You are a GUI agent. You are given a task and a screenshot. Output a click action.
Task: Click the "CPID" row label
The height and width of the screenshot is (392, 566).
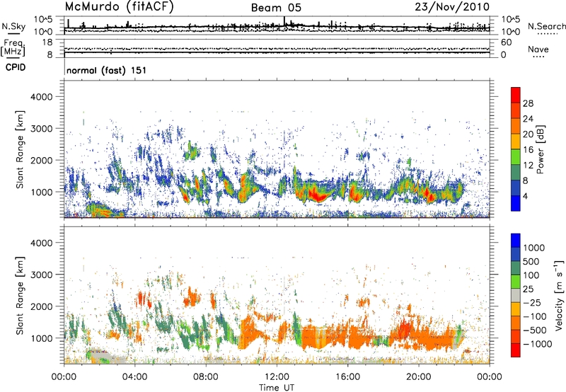point(16,67)
